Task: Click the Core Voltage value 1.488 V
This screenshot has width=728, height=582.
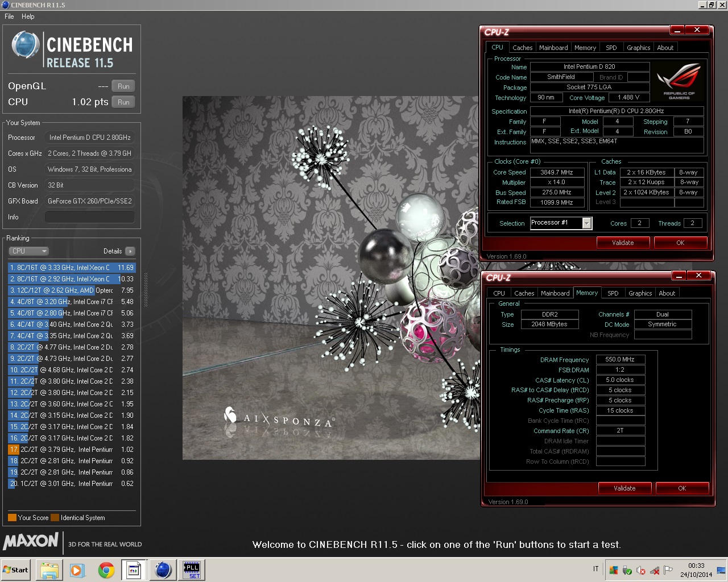Action: tap(628, 97)
